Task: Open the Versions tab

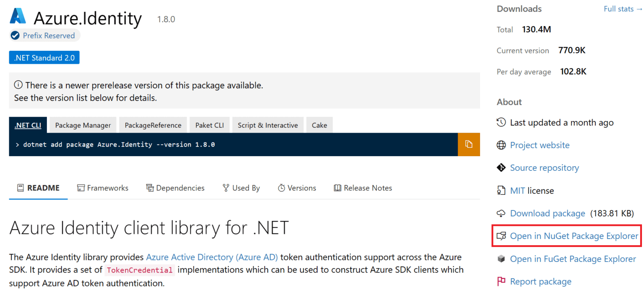Action: pyautogui.click(x=297, y=188)
